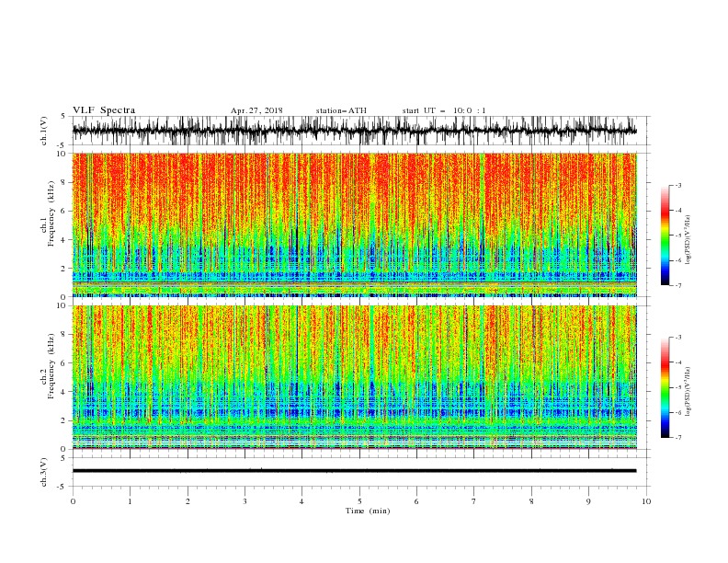Image resolution: width=728 pixels, height=563 pixels.
Task: Click time axis tick label "1"
Action: [x=130, y=501]
